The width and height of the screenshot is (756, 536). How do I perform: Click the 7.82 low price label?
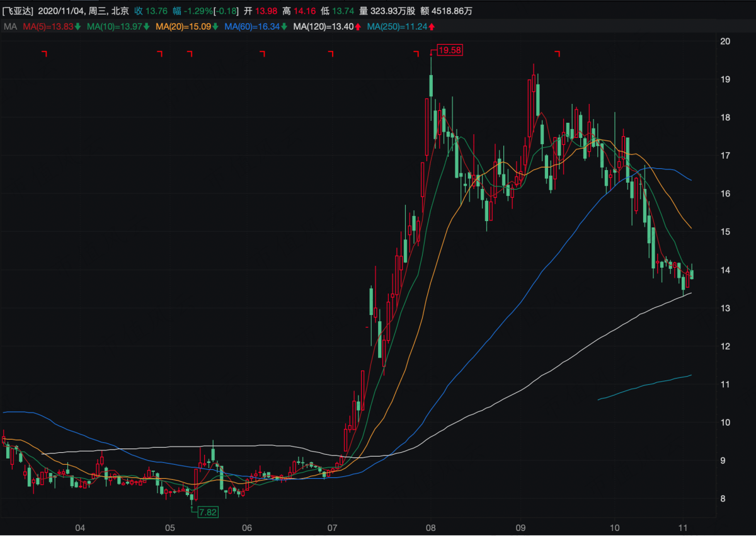[x=207, y=512]
